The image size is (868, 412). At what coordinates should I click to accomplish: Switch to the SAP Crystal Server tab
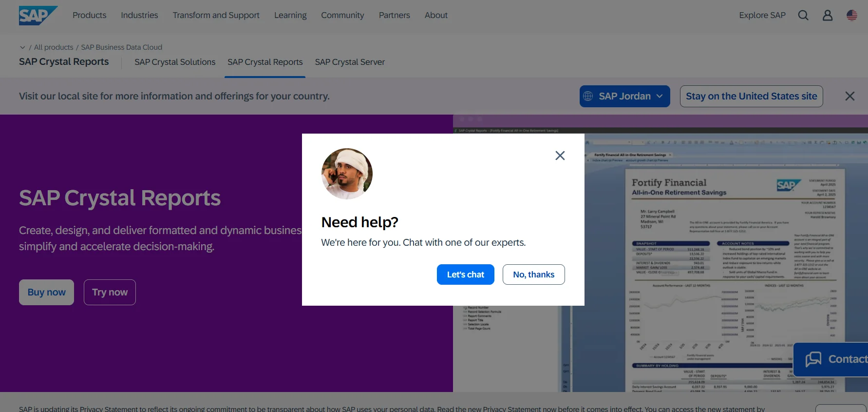click(x=350, y=62)
